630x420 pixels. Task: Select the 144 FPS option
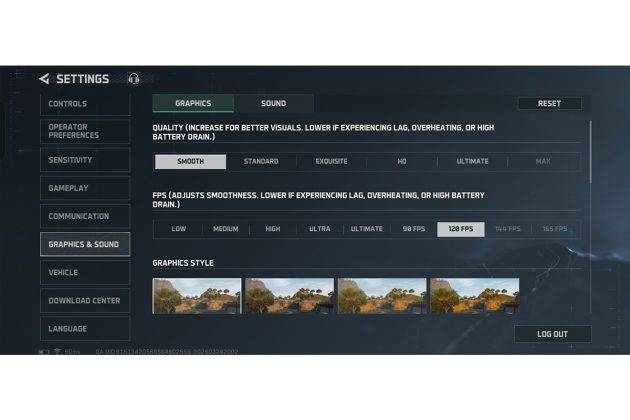coord(508,229)
